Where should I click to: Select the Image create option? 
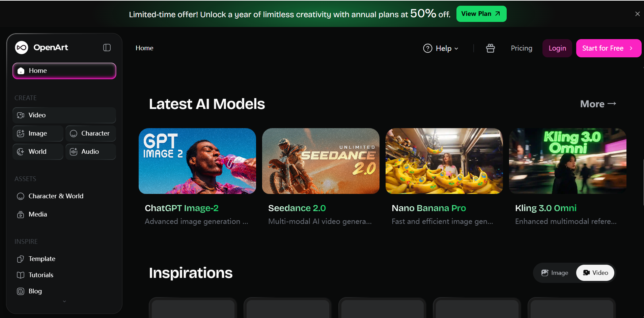pos(38,134)
